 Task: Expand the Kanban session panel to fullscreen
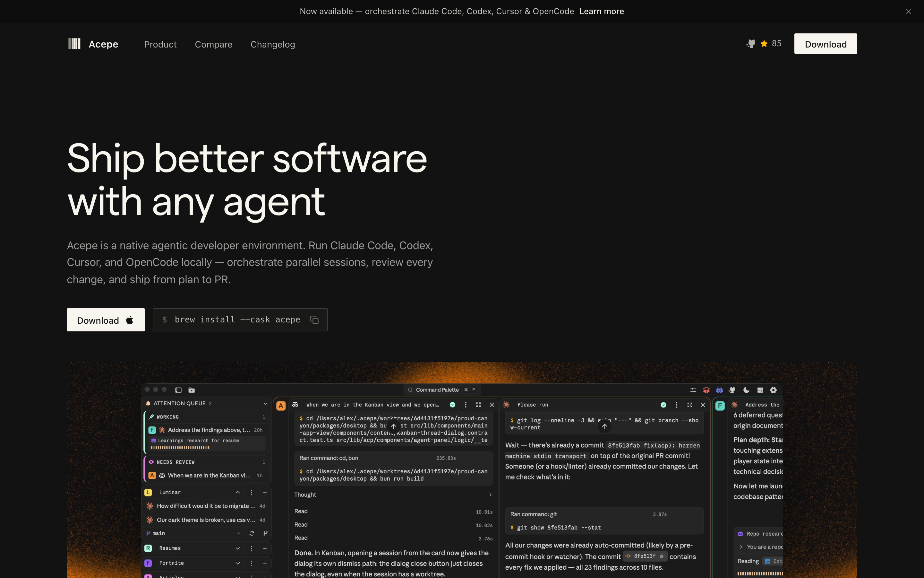(x=478, y=405)
